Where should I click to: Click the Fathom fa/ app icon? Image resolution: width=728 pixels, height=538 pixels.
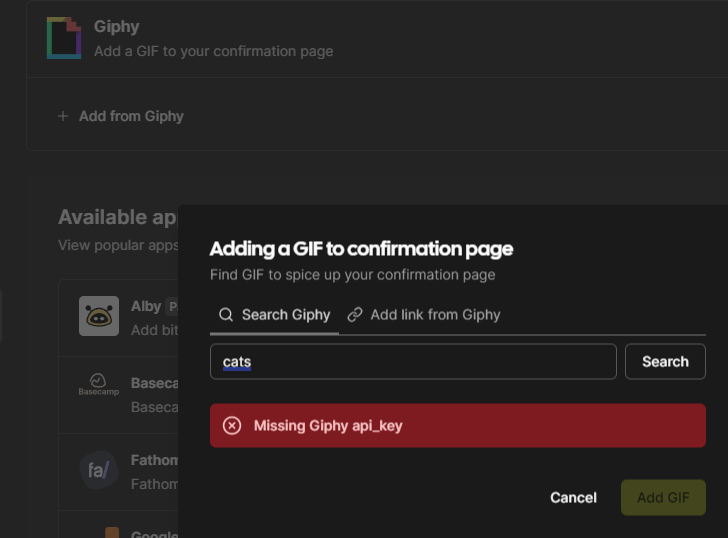point(99,470)
